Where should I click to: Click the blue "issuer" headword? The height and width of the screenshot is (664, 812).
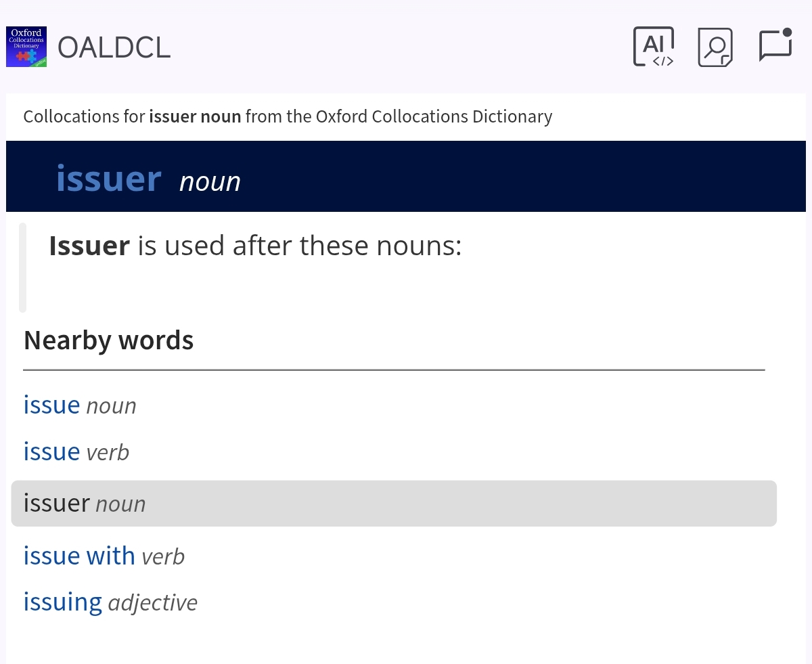108,179
